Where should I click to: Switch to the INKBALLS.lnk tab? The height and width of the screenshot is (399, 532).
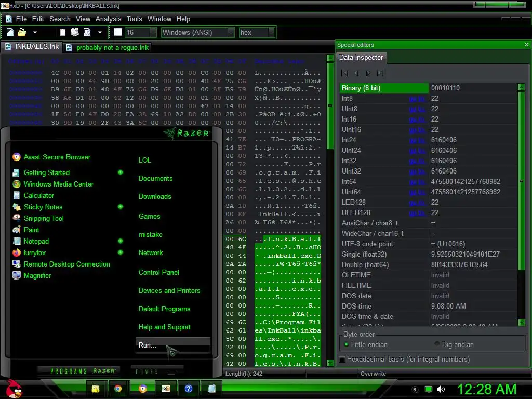[32, 46]
